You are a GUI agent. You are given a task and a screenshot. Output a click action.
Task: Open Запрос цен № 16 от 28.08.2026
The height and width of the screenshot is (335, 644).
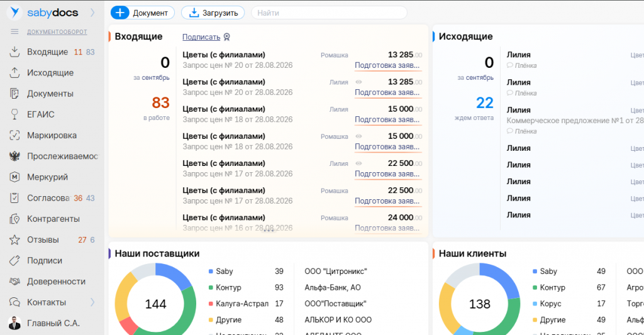click(237, 228)
